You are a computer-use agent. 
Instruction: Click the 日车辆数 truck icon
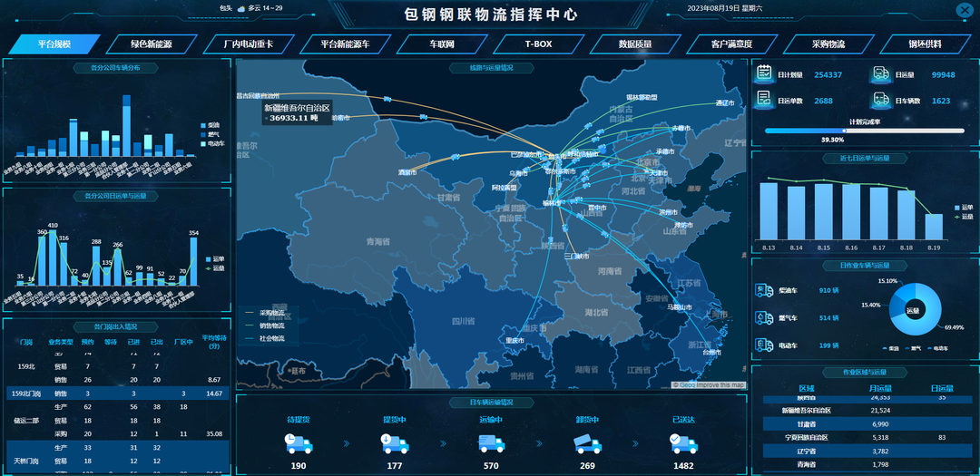(881, 100)
